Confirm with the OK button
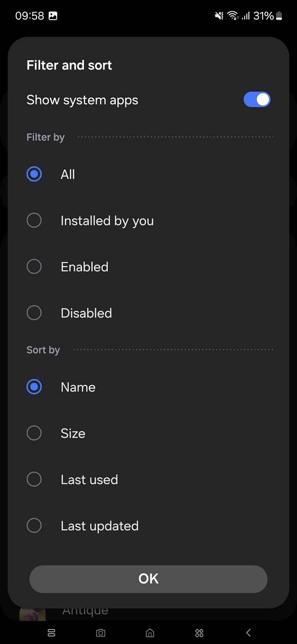Image resolution: width=297 pixels, height=644 pixels. [148, 579]
